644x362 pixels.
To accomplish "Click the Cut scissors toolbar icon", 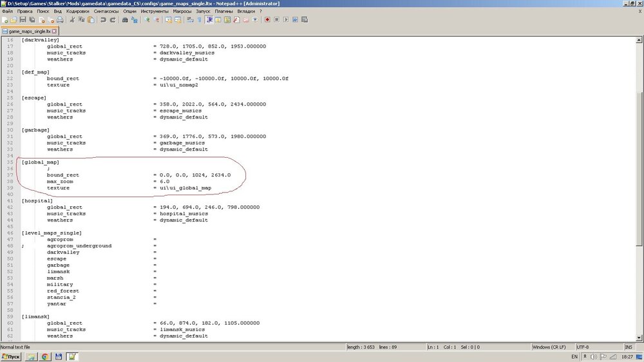I will click(72, 20).
